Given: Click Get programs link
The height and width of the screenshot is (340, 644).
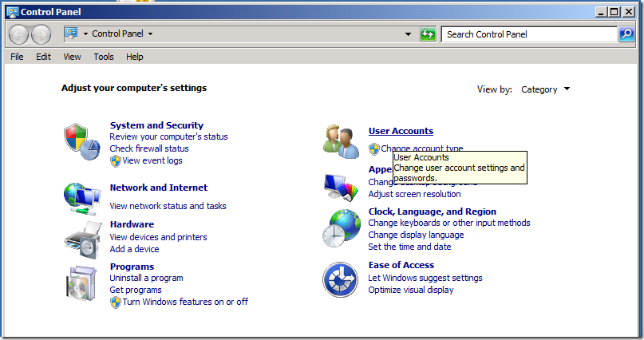Looking at the screenshot, I should (136, 290).
